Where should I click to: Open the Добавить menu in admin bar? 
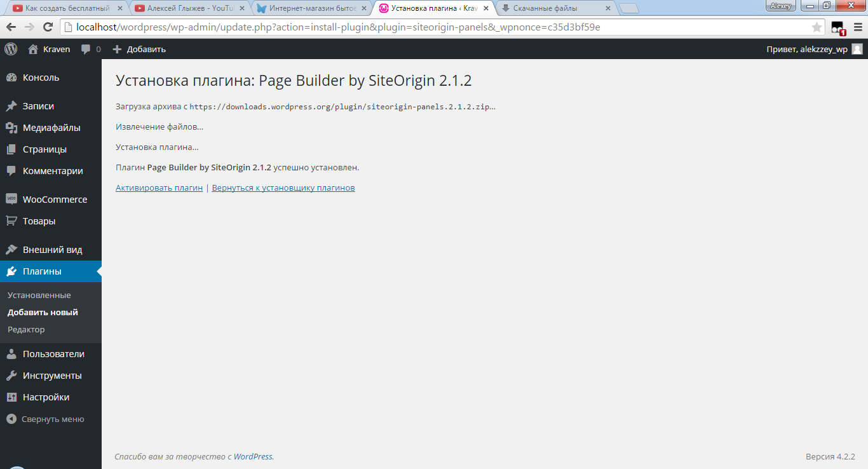tap(139, 49)
